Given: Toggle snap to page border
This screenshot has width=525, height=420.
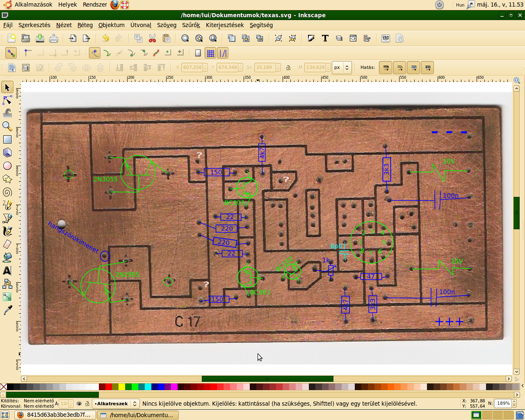Looking at the screenshot, I should point(198,53).
